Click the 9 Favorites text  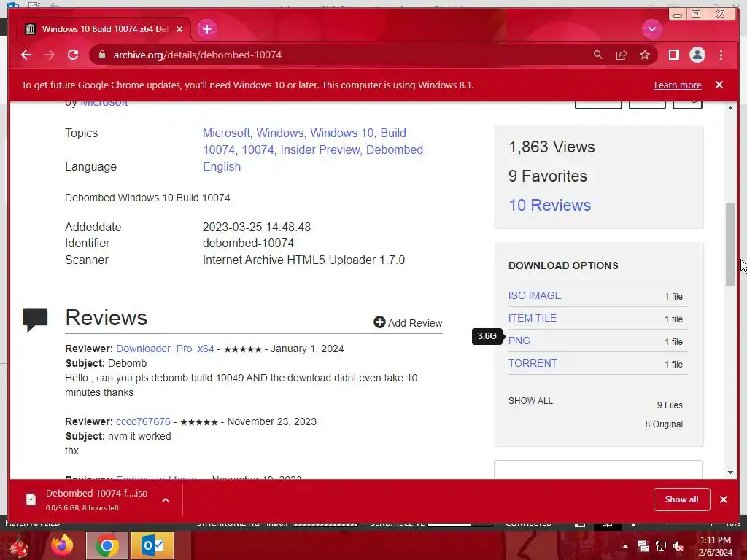[x=548, y=176]
